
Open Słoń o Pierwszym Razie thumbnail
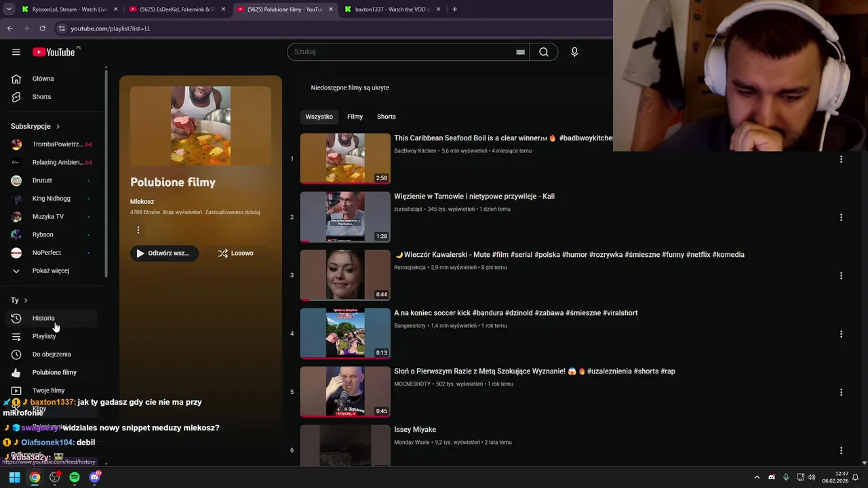pos(345,392)
